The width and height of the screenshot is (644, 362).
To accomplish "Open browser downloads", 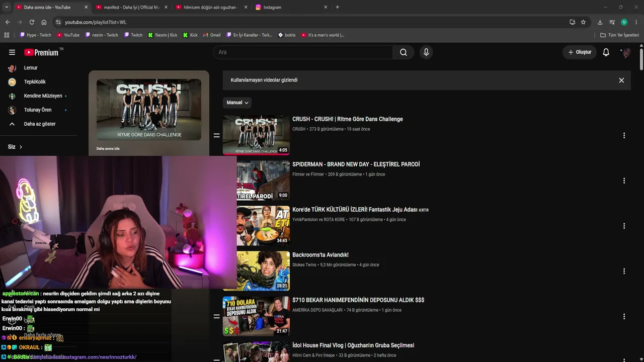I will [600, 22].
